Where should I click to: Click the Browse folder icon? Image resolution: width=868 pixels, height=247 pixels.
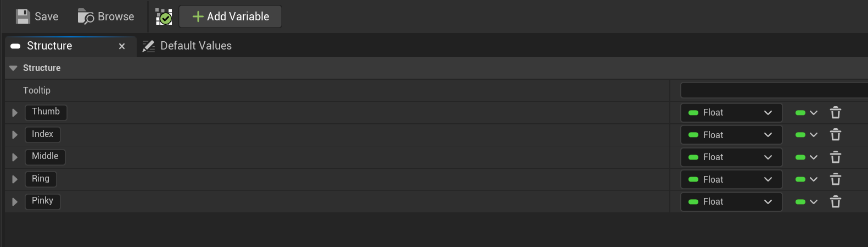[86, 17]
